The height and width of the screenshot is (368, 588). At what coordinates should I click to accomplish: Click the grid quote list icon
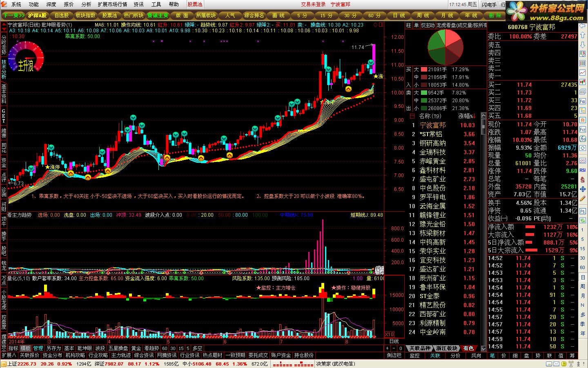tap(583, 63)
